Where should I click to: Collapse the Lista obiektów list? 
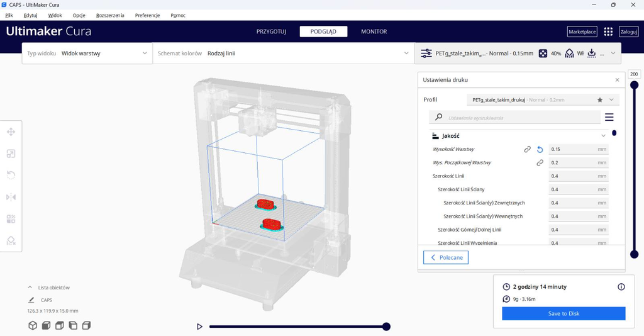pyautogui.click(x=30, y=288)
